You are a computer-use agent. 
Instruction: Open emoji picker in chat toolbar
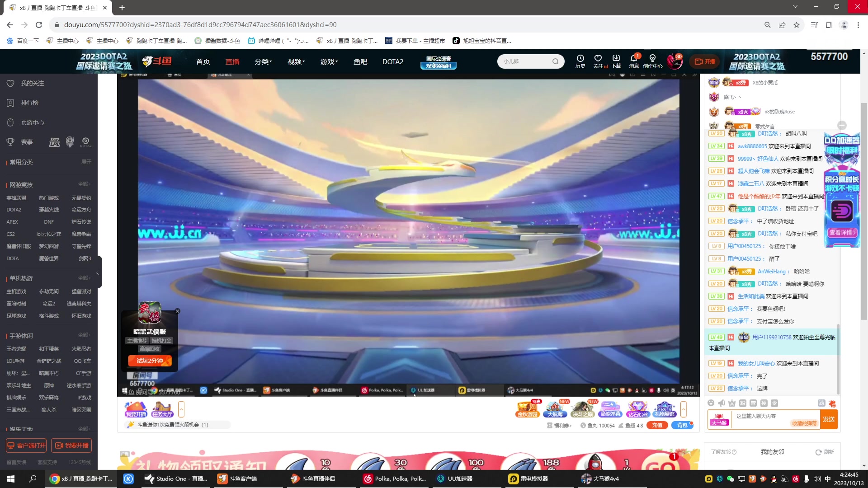711,403
